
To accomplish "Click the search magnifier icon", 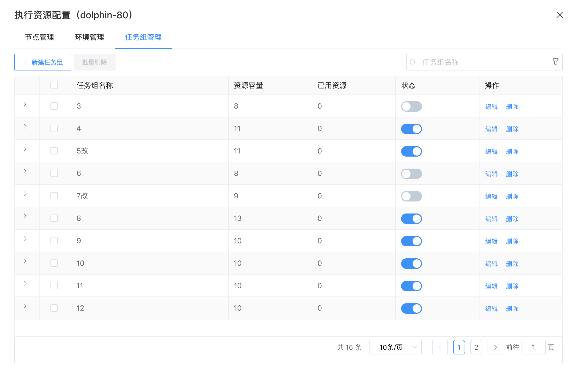I will coord(413,62).
